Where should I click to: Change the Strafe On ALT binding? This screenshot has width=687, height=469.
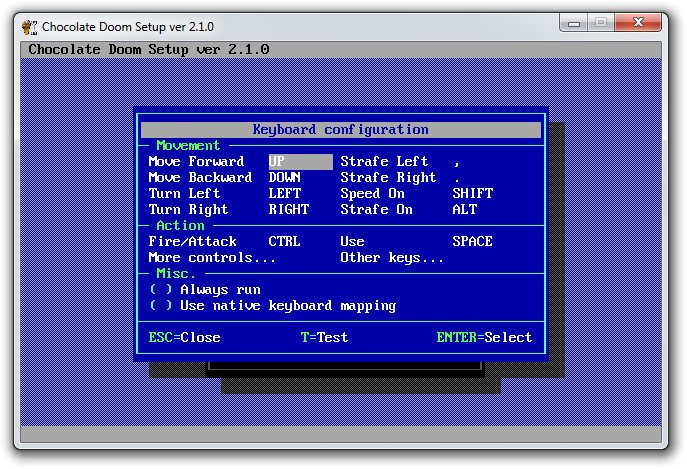(465, 210)
